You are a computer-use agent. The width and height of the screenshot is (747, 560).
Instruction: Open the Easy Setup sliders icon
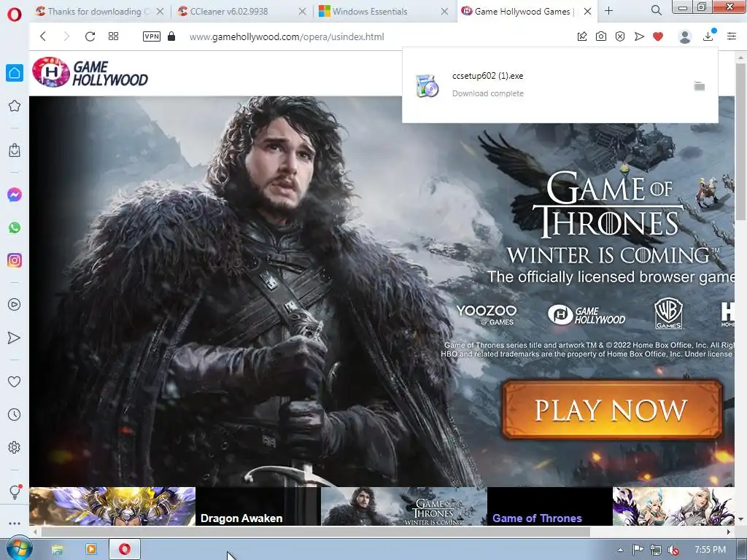(732, 36)
